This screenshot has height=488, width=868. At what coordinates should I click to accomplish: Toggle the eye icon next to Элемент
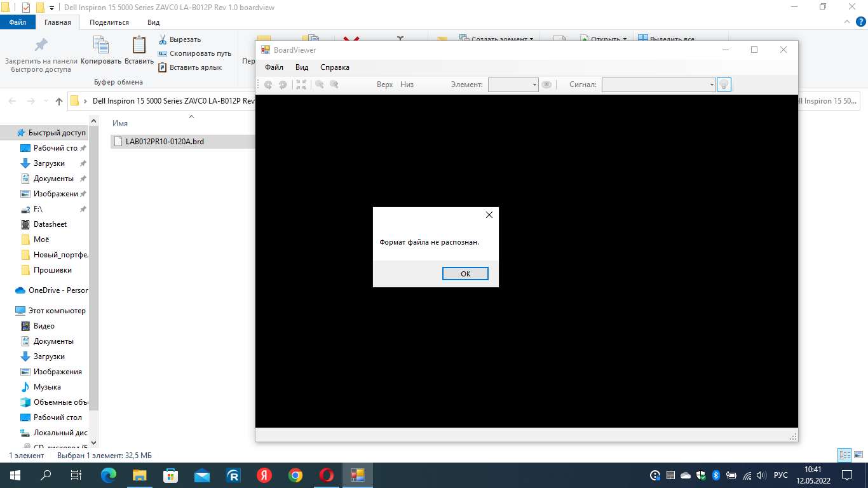(546, 85)
